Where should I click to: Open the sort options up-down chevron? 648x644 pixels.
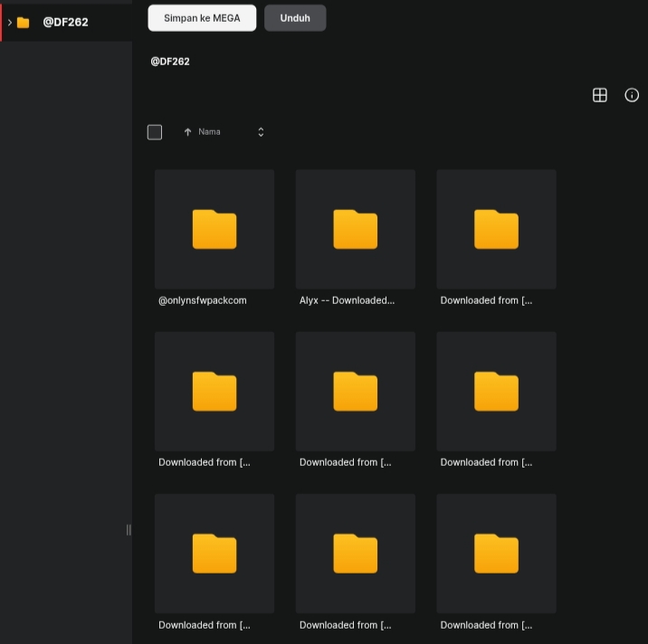tap(261, 132)
